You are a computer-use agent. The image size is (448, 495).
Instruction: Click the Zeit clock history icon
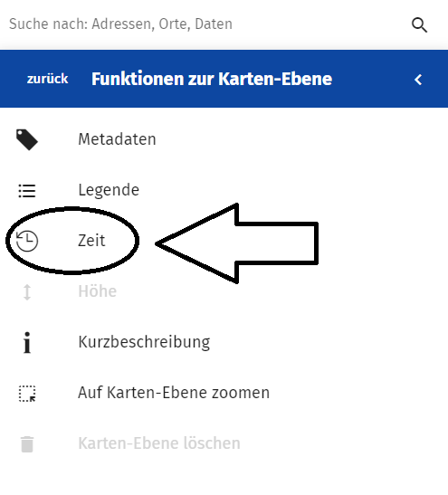27,241
